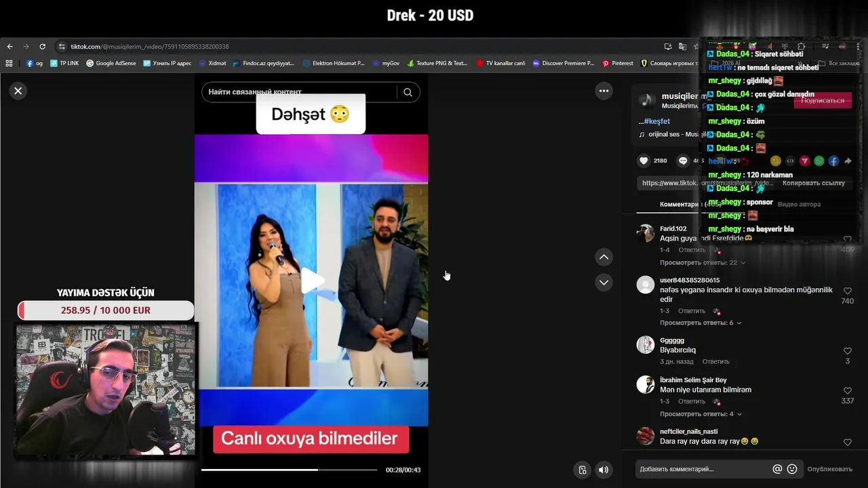
Task: Share via Facebook icon
Action: 833,161
